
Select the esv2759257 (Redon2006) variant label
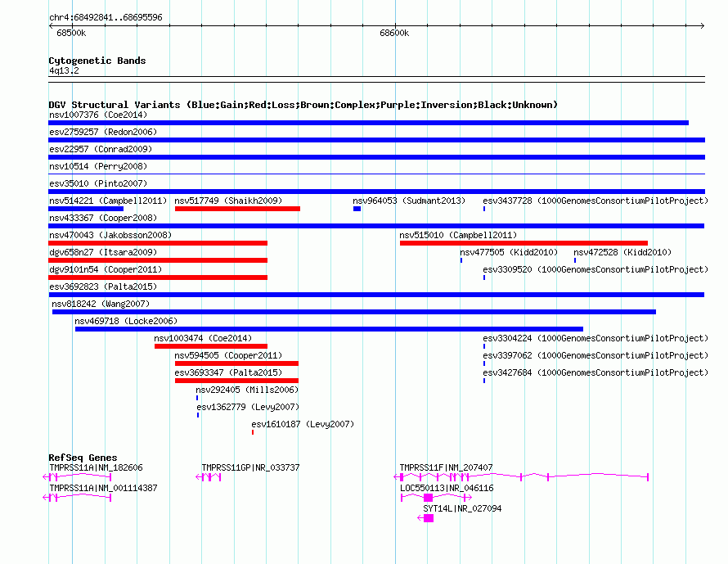(103, 132)
